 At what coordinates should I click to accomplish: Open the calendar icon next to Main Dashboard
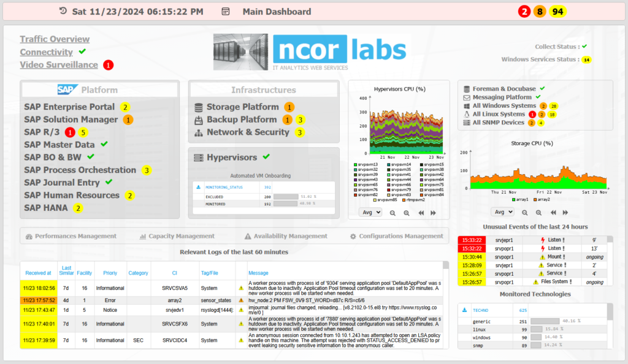tap(226, 12)
